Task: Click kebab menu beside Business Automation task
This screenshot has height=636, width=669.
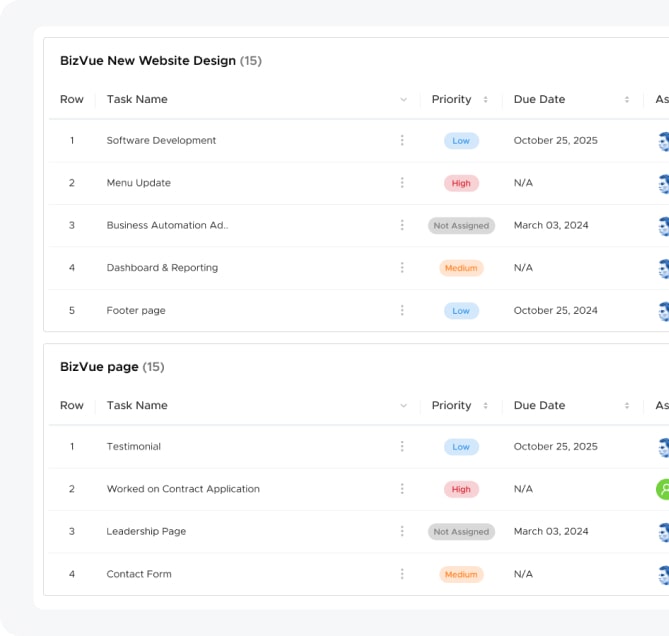Action: click(402, 225)
